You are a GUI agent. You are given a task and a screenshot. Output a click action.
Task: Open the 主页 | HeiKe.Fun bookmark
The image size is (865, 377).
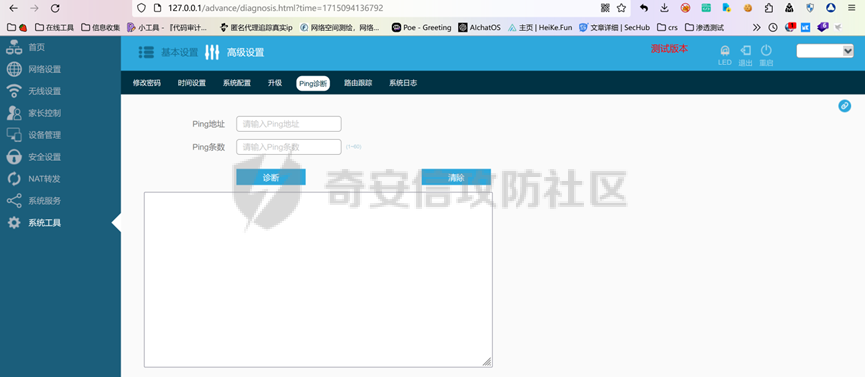[x=540, y=27]
